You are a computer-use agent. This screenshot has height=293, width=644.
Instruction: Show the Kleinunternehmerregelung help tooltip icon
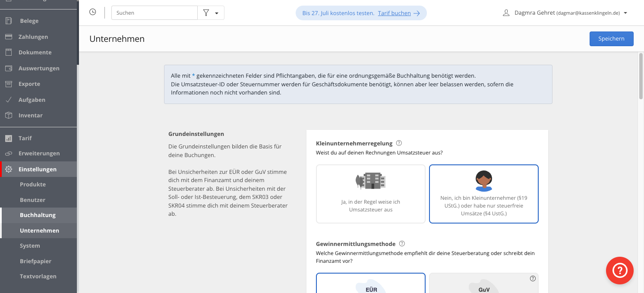pos(399,143)
